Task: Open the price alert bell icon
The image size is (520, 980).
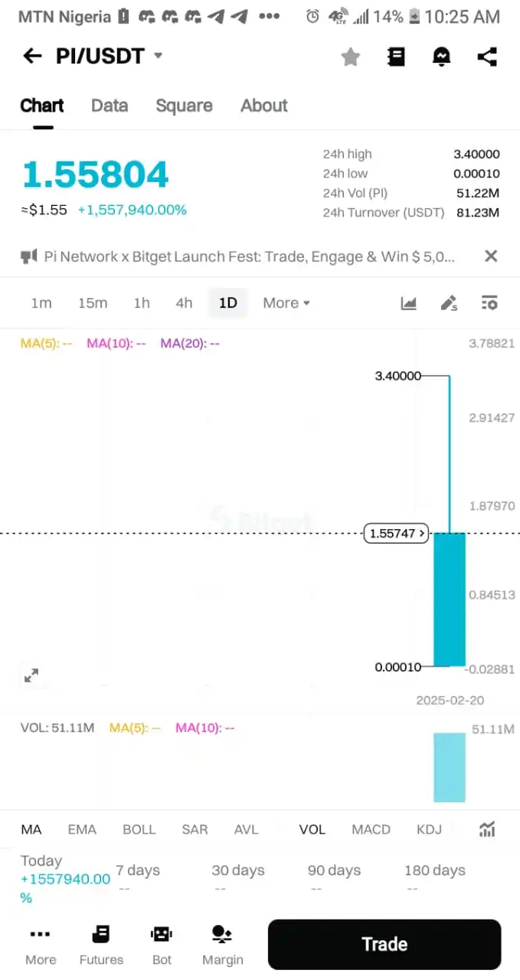Action: (442, 57)
